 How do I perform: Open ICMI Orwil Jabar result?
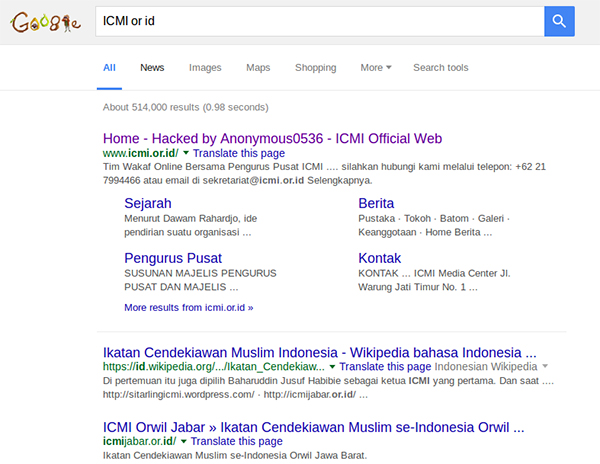(313, 427)
